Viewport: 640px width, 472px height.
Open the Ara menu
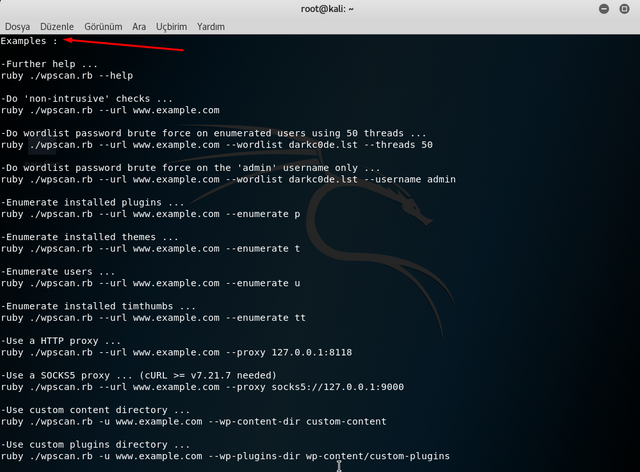coord(139,27)
